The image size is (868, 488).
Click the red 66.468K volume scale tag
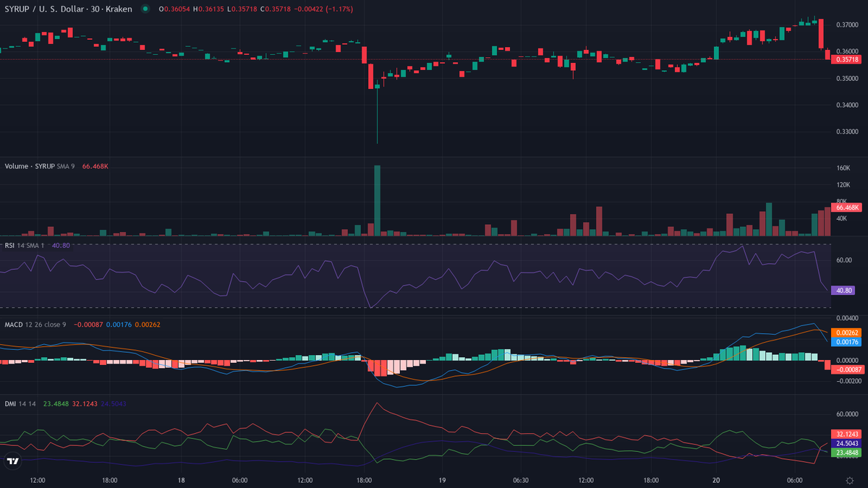847,207
